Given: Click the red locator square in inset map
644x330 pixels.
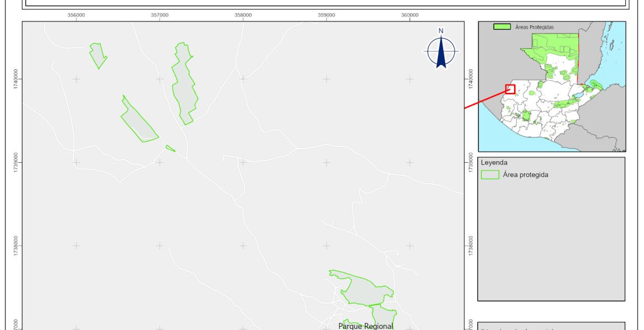Looking at the screenshot, I should [510, 89].
